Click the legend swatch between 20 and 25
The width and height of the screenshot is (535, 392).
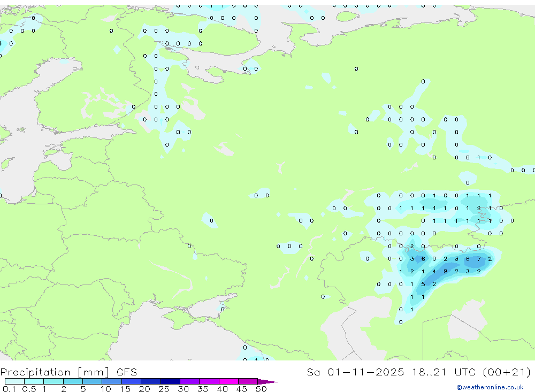pyautogui.click(x=151, y=381)
